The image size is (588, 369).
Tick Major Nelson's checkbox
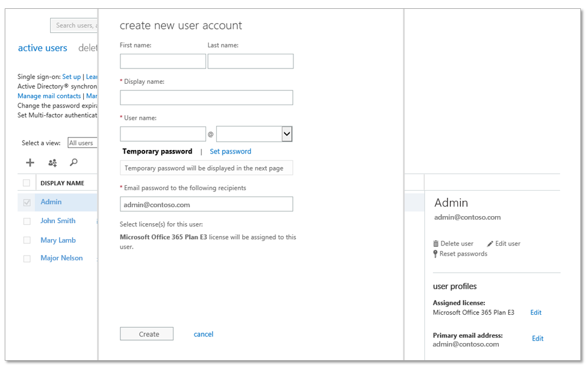click(25, 258)
